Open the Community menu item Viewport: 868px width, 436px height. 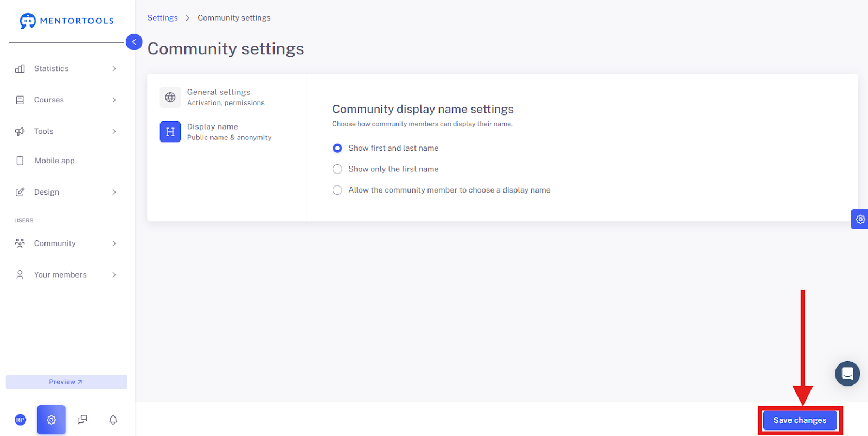click(67, 243)
